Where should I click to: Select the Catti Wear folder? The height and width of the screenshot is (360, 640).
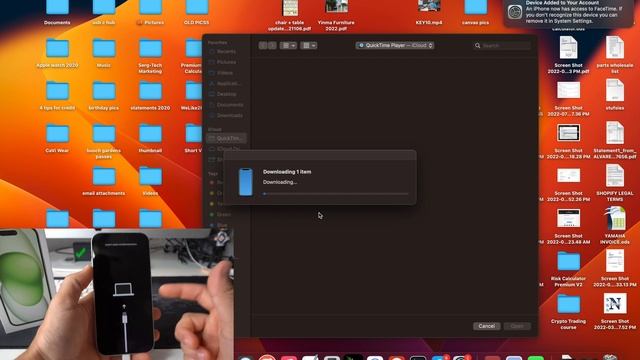(57, 138)
